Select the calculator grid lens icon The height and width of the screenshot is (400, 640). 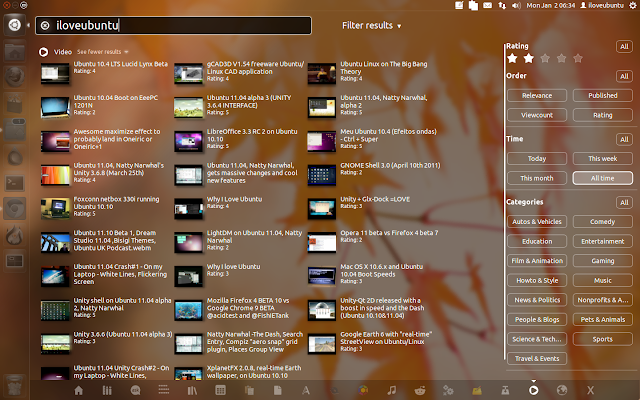220,391
